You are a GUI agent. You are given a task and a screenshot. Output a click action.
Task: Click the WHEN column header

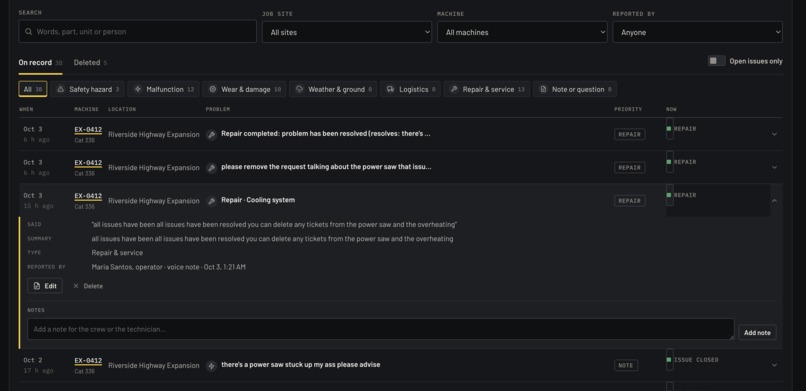coord(26,109)
